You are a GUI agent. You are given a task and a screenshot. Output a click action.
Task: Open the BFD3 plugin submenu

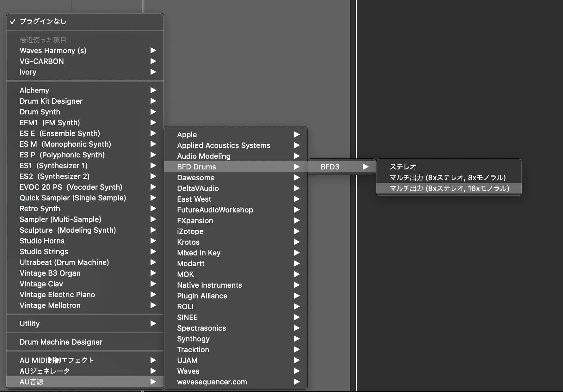click(x=342, y=167)
